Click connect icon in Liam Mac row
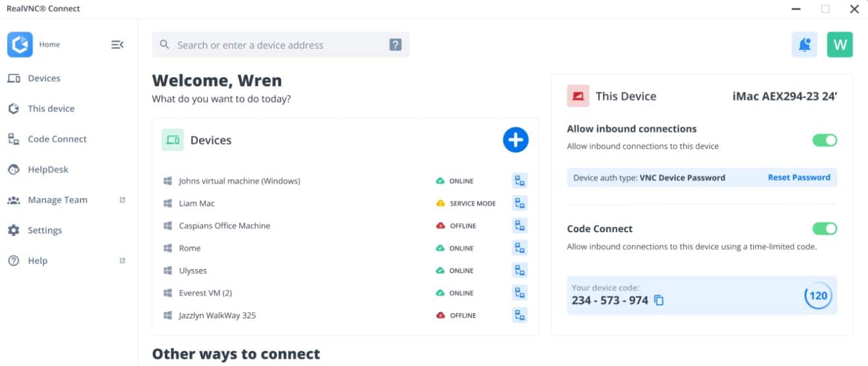Screen dimensions: 868x366 (520, 203)
